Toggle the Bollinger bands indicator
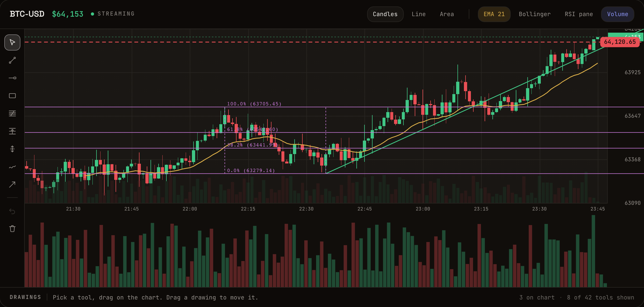 (x=535, y=14)
